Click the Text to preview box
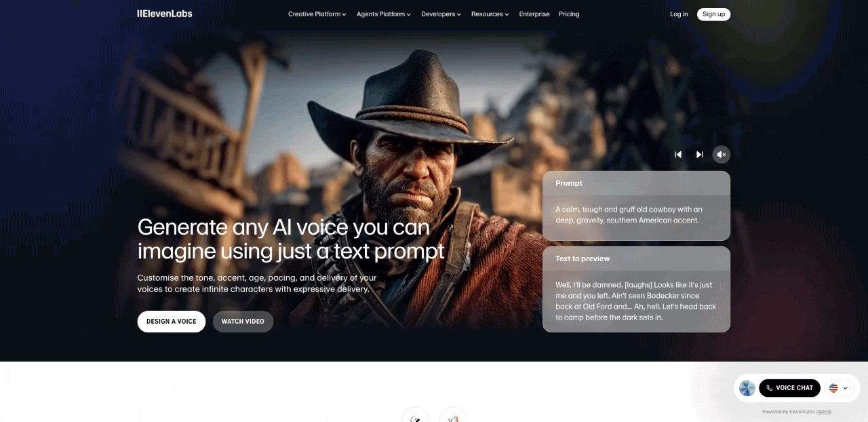Viewport: 868px width, 422px height. 636,289
